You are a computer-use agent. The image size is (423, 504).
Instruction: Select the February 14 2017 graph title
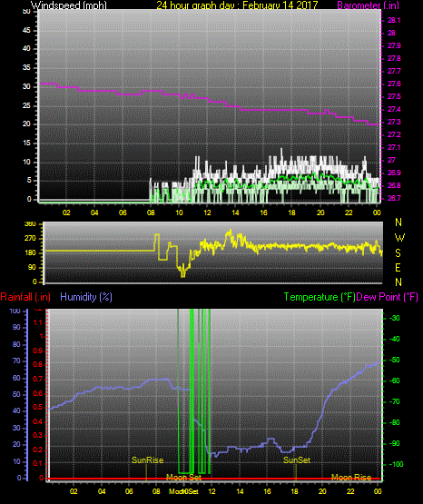(x=237, y=5)
